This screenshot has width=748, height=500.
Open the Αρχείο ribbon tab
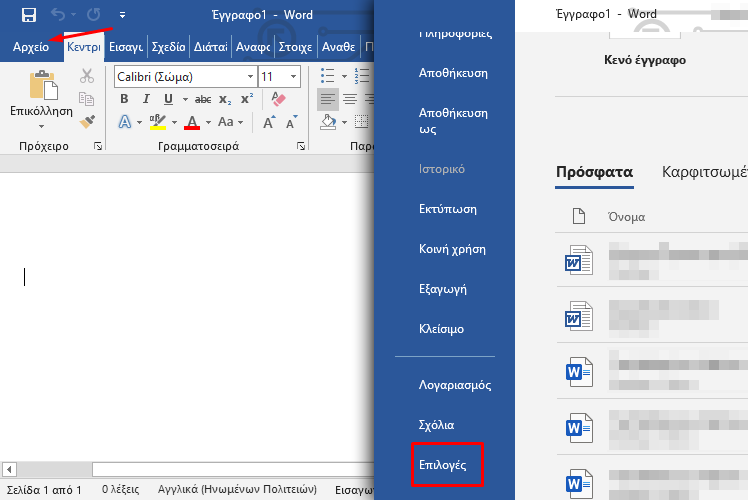point(31,47)
